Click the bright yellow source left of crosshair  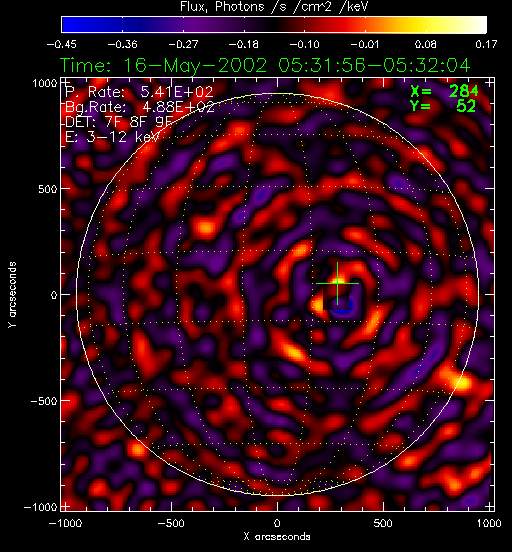[318, 304]
